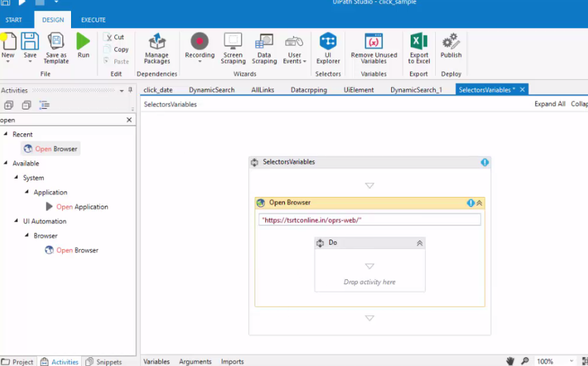Viewport: 588px width, 366px height.
Task: Clear the activities search box
Action: click(129, 120)
